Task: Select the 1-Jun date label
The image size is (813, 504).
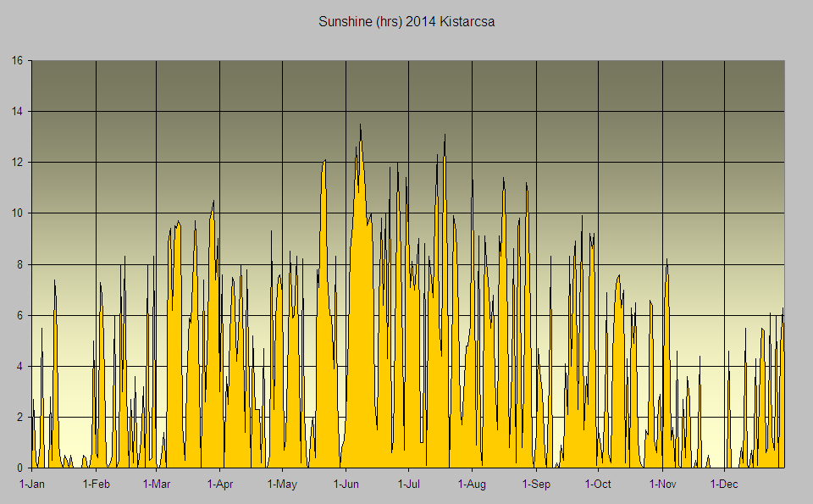Action: tap(346, 485)
